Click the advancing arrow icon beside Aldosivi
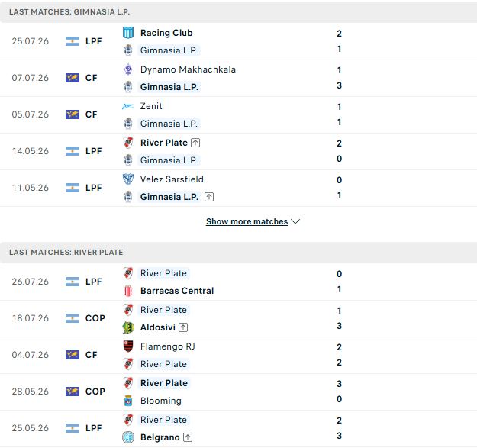This screenshot has height=448, width=477. pos(183,327)
